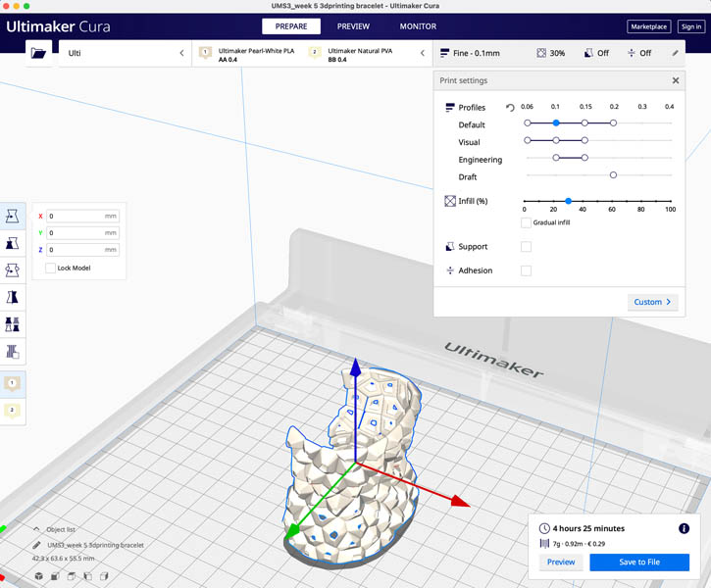Click the support Off indicator in settings bar
711x588 pixels.
coord(596,53)
